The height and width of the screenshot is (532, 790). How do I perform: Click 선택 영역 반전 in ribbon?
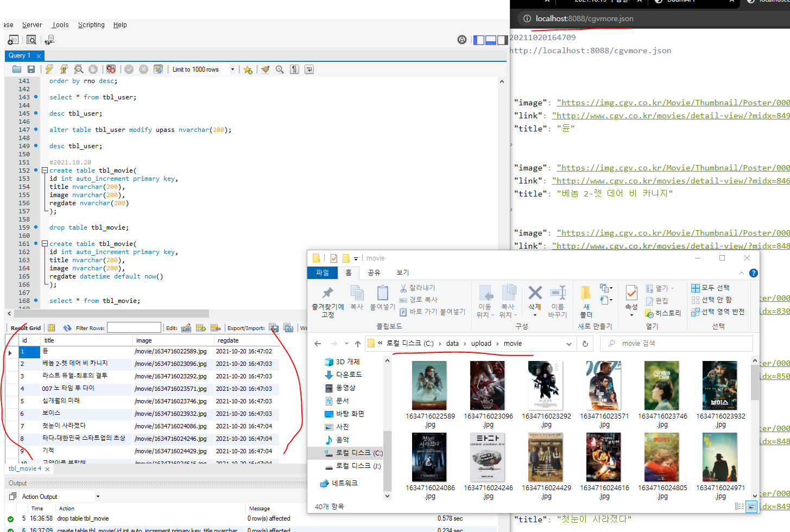(x=718, y=312)
